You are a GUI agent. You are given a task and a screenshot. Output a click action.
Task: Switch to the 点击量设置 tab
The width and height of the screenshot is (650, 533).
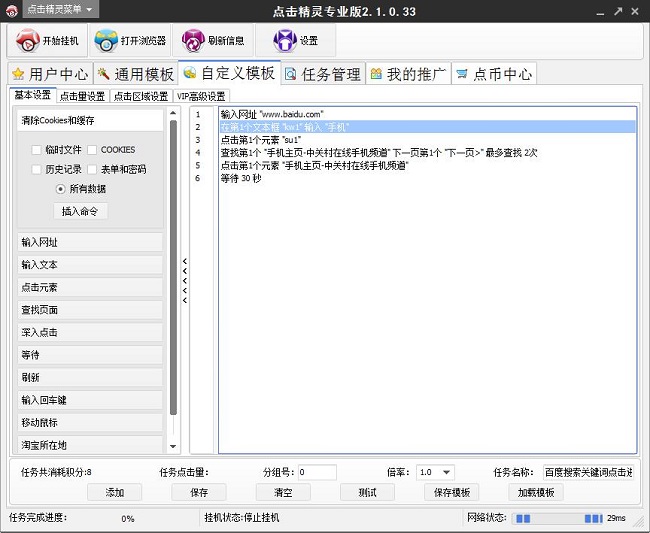coord(82,96)
